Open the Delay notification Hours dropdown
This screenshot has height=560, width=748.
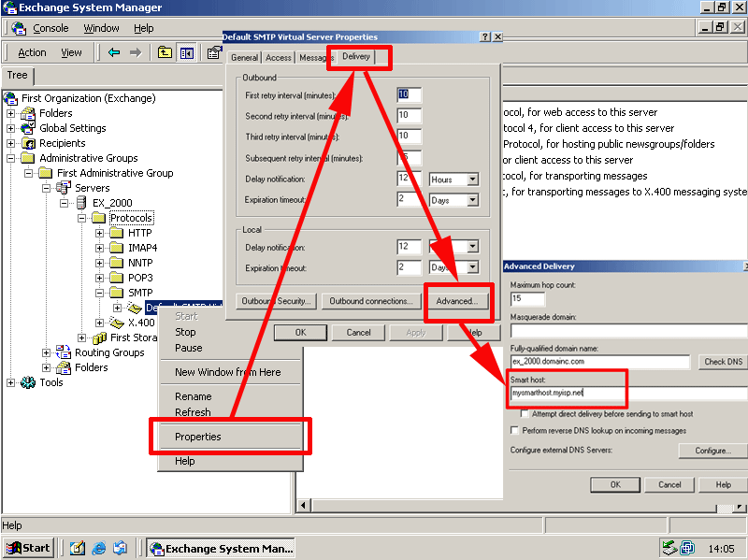point(472,179)
